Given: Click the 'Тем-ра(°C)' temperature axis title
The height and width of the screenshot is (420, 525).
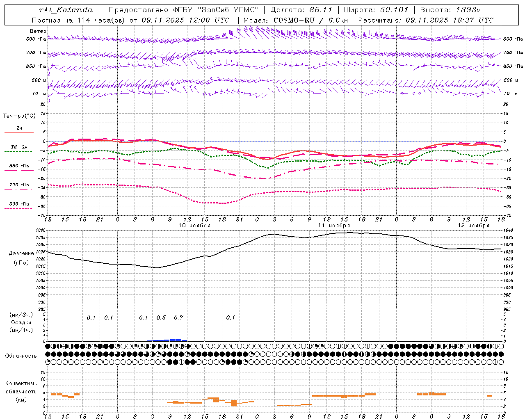Looking at the screenshot, I should pyautogui.click(x=19, y=116).
